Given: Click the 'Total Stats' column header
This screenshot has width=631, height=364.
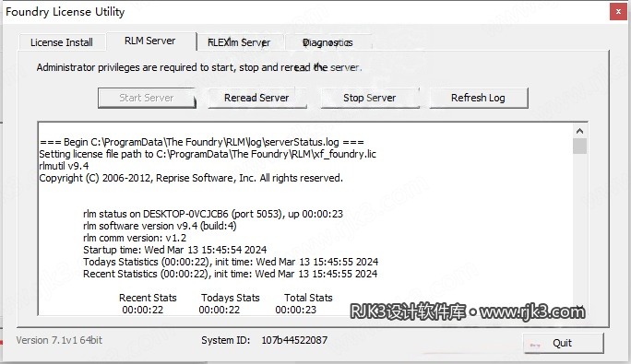Looking at the screenshot, I should (308, 298).
